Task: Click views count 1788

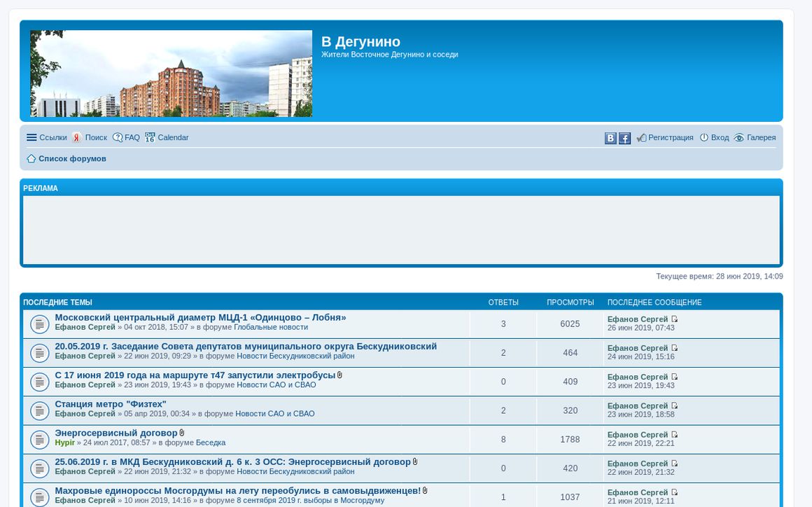Action: [570, 440]
